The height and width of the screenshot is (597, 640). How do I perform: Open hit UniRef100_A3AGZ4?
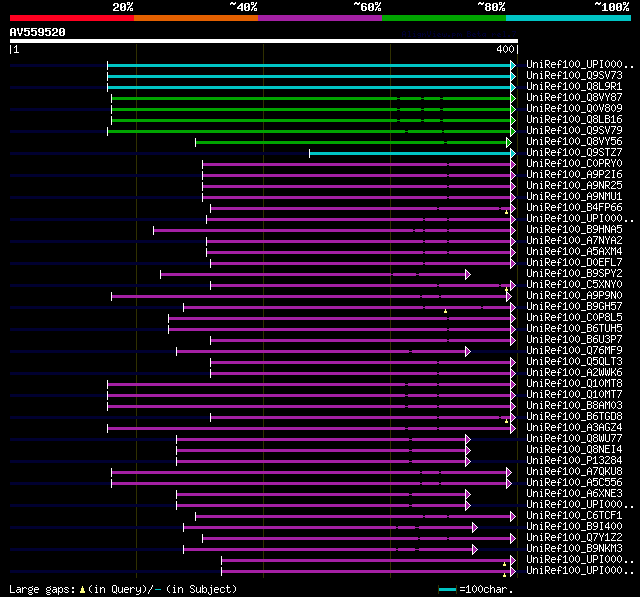point(574,428)
